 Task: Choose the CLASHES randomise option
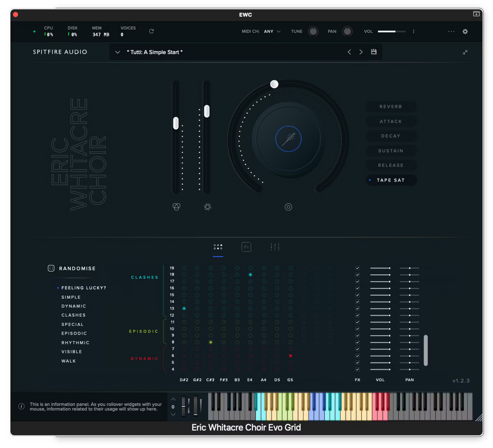pyautogui.click(x=73, y=315)
